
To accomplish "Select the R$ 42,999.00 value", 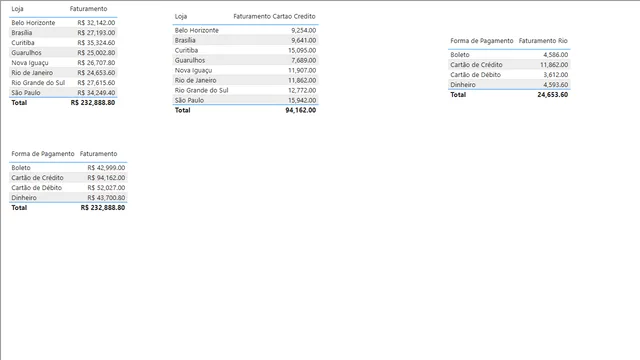I will (106, 168).
